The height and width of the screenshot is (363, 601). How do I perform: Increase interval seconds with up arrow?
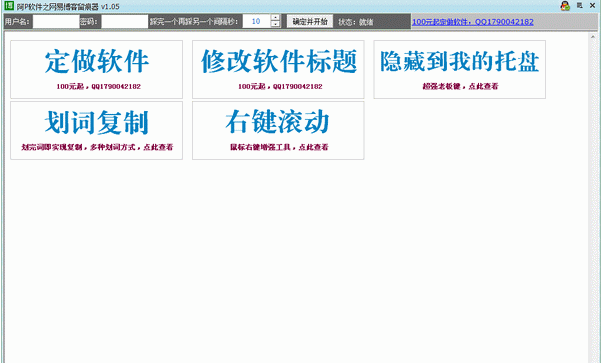coord(275,18)
